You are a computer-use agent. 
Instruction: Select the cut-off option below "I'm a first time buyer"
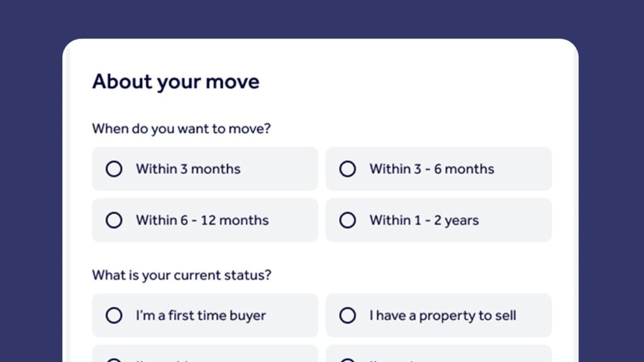[204, 355]
